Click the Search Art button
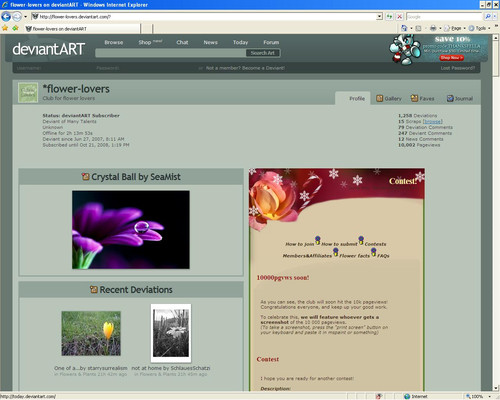The width and height of the screenshot is (500, 400). pos(263,53)
